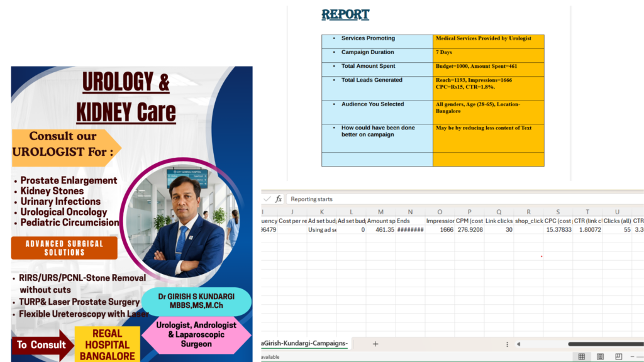Click the Using ad se cell

click(x=321, y=230)
